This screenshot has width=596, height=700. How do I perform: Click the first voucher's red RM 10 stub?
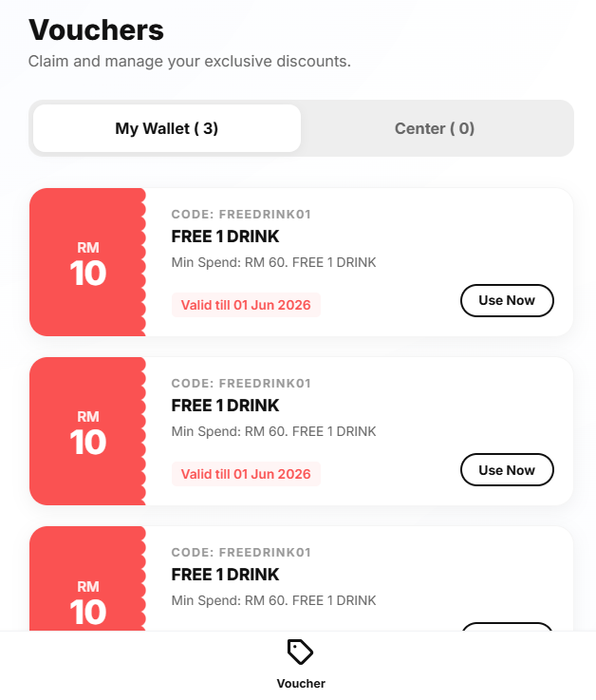87,262
